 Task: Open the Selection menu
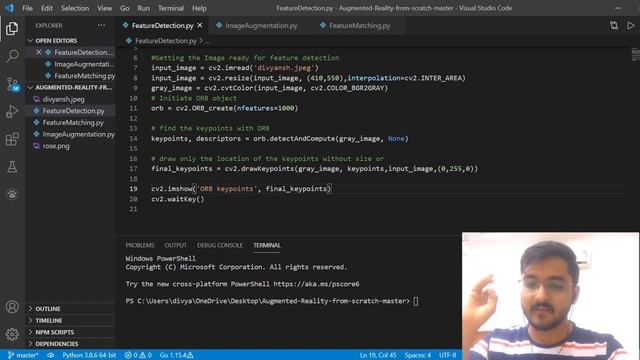coord(75,8)
